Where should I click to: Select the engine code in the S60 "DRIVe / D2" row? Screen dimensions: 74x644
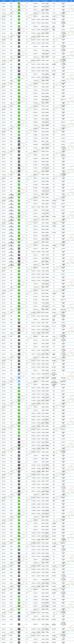tap(63, 29)
